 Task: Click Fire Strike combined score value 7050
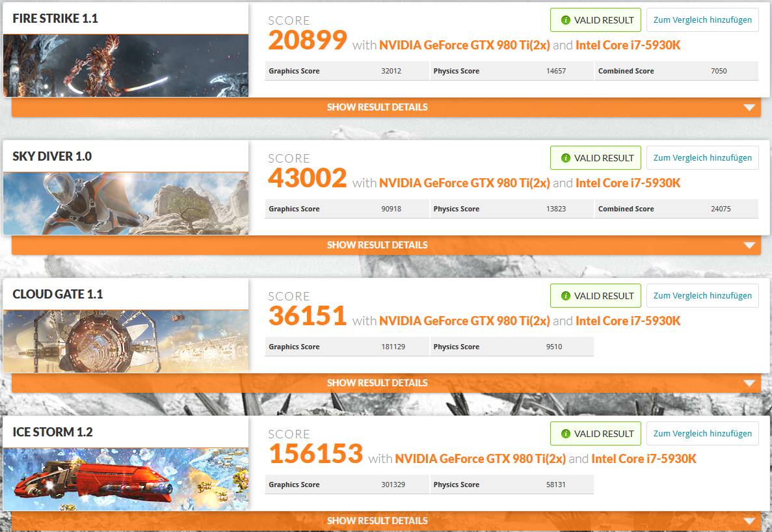click(x=719, y=71)
